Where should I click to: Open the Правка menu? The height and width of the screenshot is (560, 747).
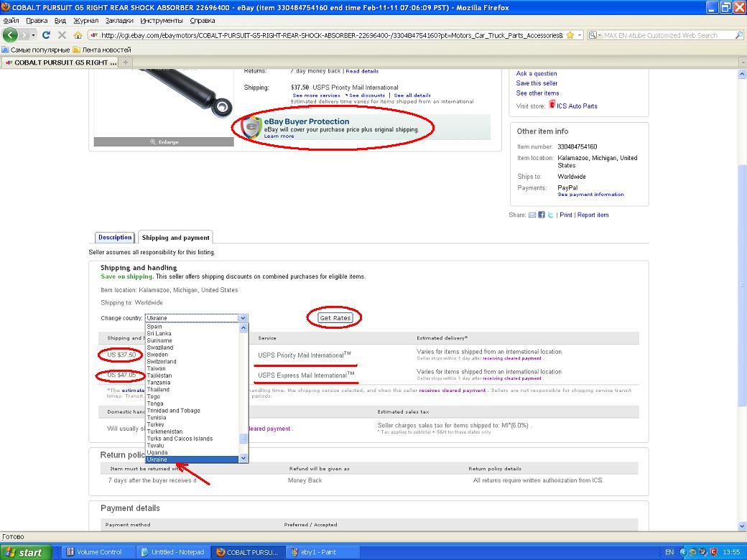click(x=37, y=21)
